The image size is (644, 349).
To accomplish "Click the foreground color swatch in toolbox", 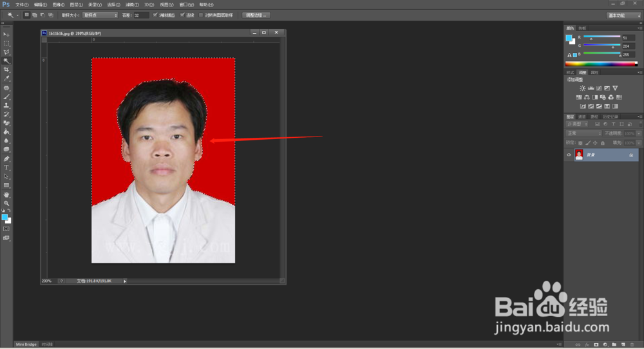I will point(5,217).
